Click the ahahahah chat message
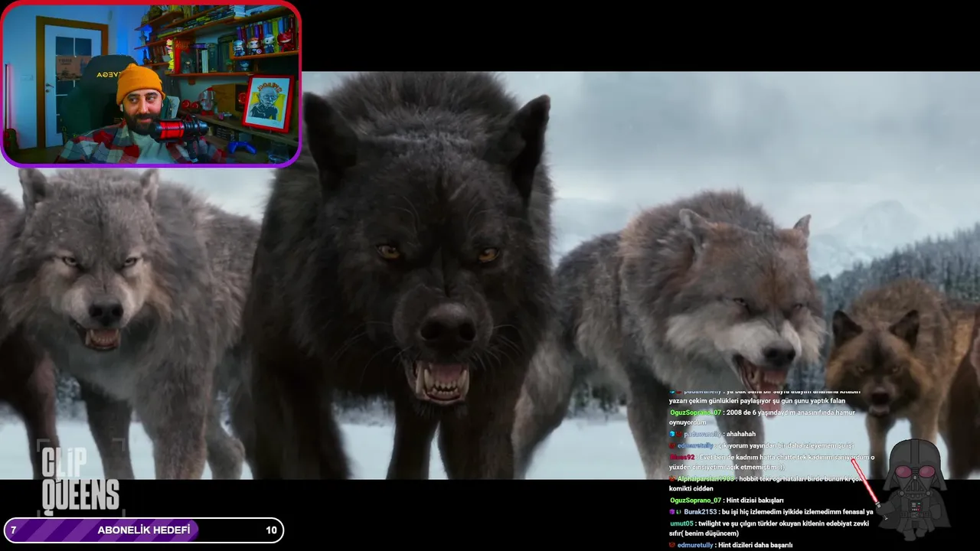 pos(741,434)
